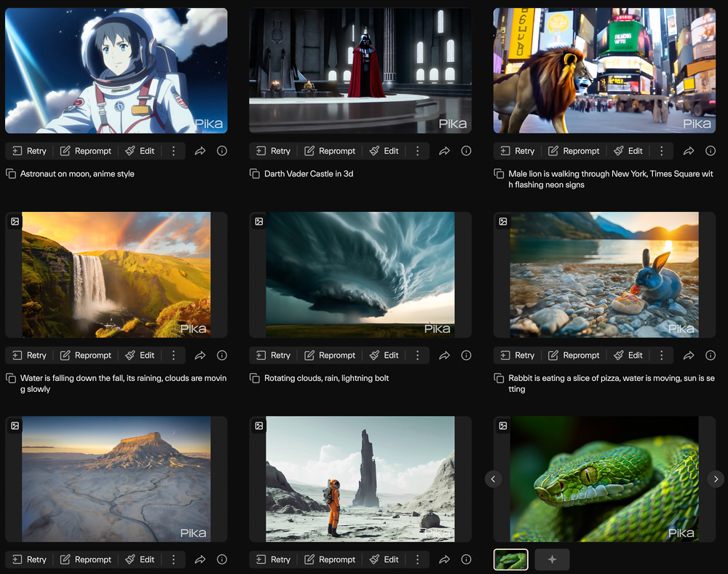
Task: Edit the waterfall video
Action: 140,355
